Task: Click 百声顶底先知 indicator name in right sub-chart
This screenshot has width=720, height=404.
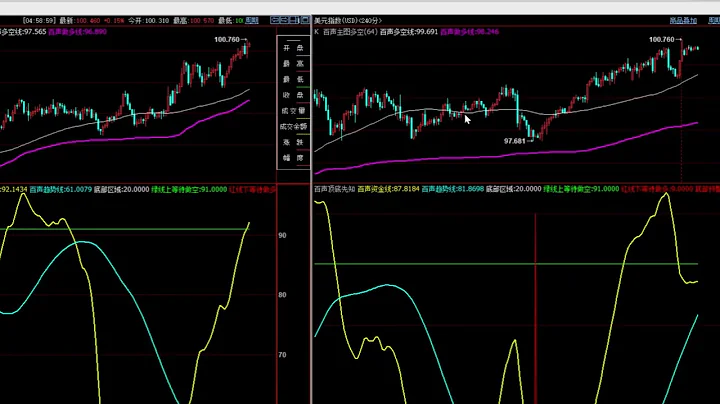Action: 334,189
